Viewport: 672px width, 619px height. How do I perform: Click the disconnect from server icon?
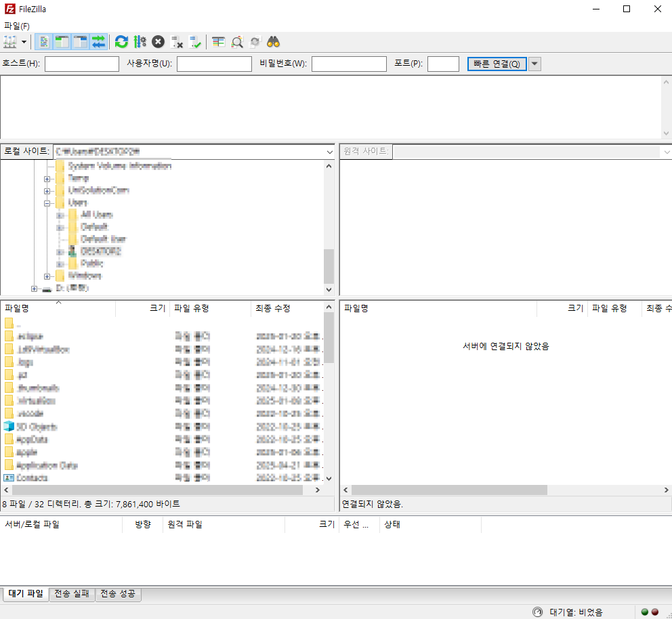(x=177, y=42)
